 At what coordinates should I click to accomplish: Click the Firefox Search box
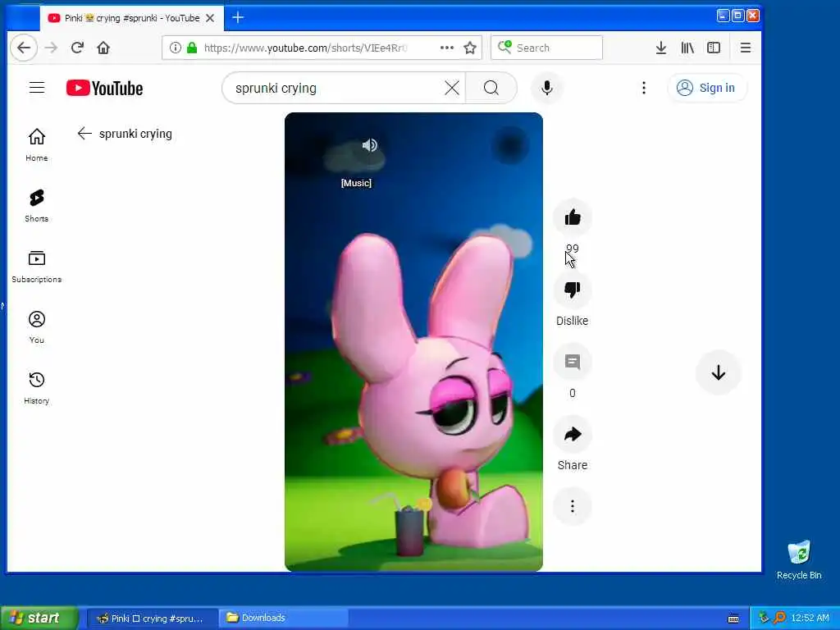(x=546, y=48)
